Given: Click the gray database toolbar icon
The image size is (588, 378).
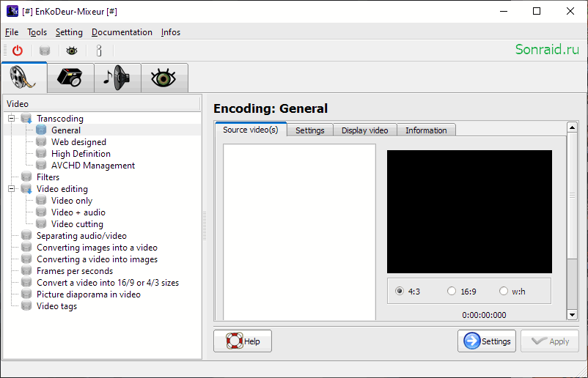Looking at the screenshot, I should 45,51.
